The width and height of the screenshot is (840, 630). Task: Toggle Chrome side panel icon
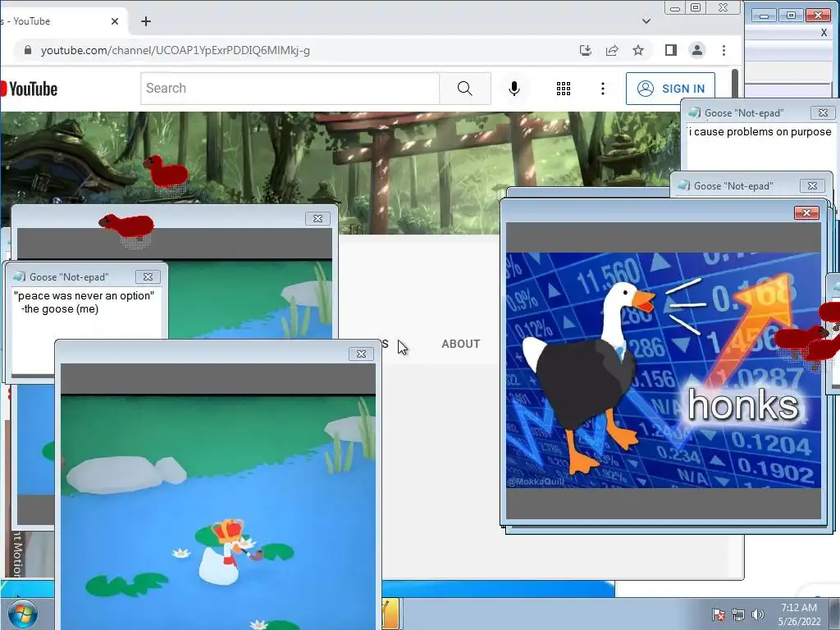click(671, 50)
